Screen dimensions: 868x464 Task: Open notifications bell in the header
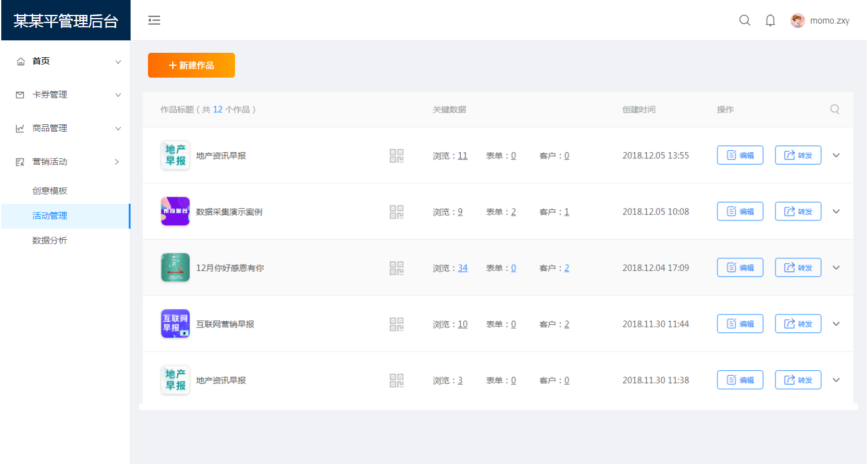point(770,20)
